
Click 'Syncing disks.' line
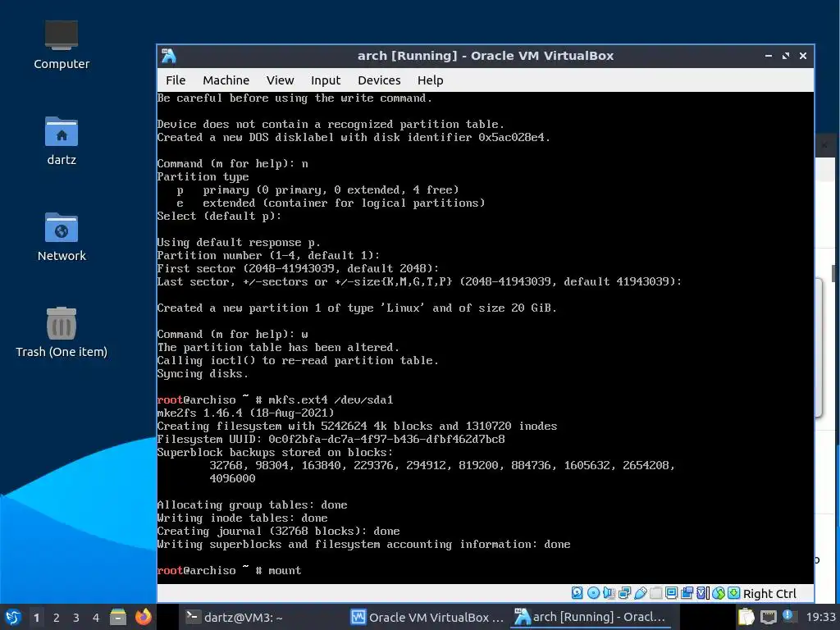click(203, 374)
